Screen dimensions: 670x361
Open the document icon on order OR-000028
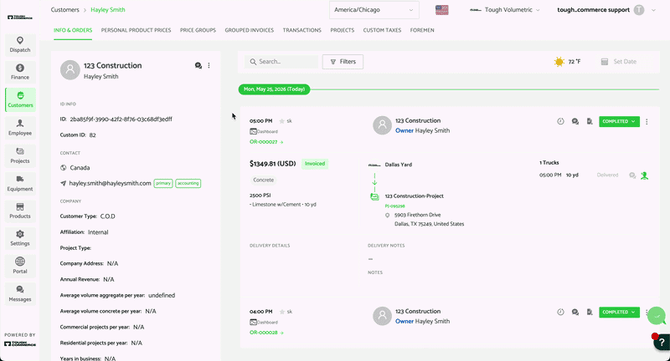click(590, 312)
